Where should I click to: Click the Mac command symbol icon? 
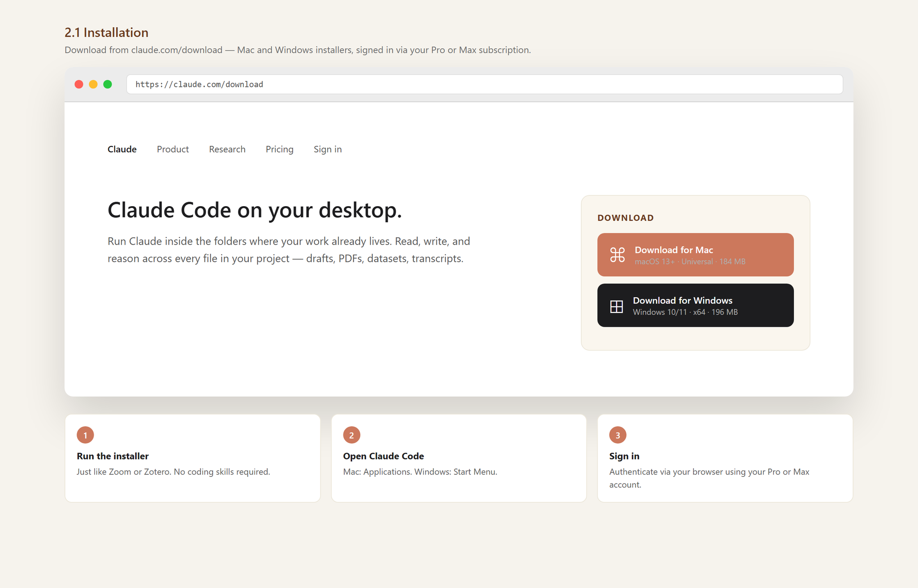point(617,255)
